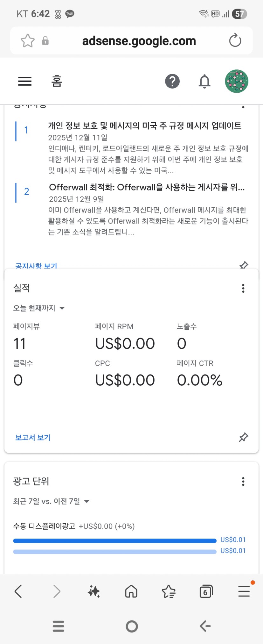Expand the 최근 7일 vs. 이전 7일 dropdown
263x644 pixels.
pyautogui.click(x=51, y=501)
